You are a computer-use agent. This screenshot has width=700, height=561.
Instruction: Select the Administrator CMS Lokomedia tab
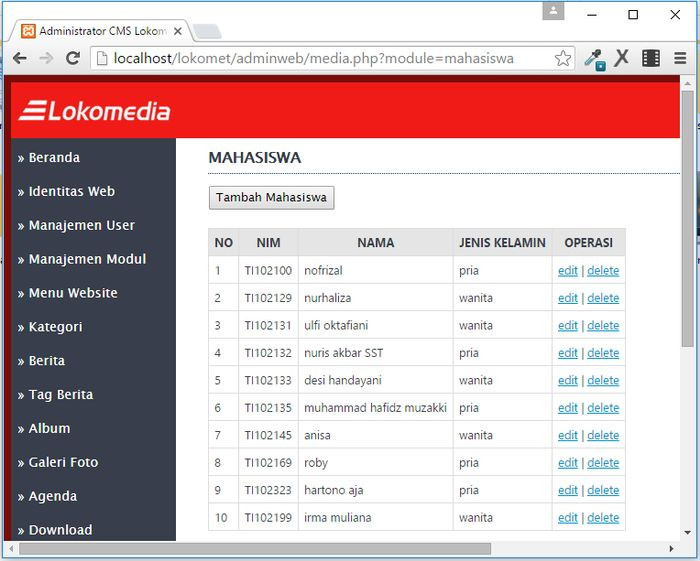point(100,31)
